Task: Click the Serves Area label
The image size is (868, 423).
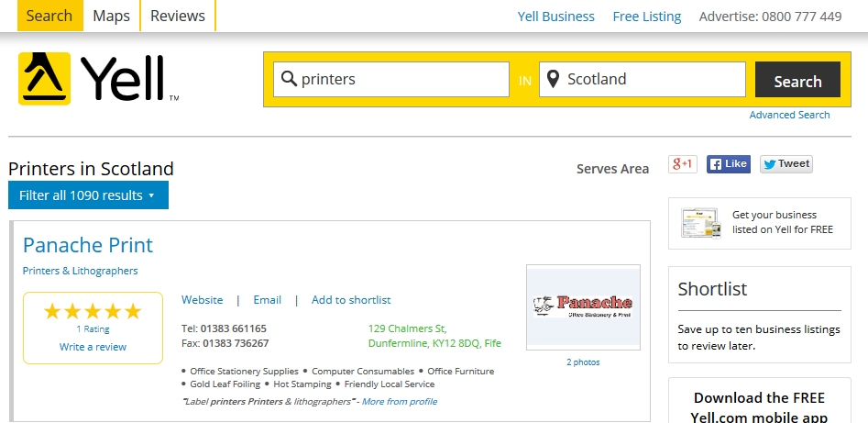Action: [613, 169]
